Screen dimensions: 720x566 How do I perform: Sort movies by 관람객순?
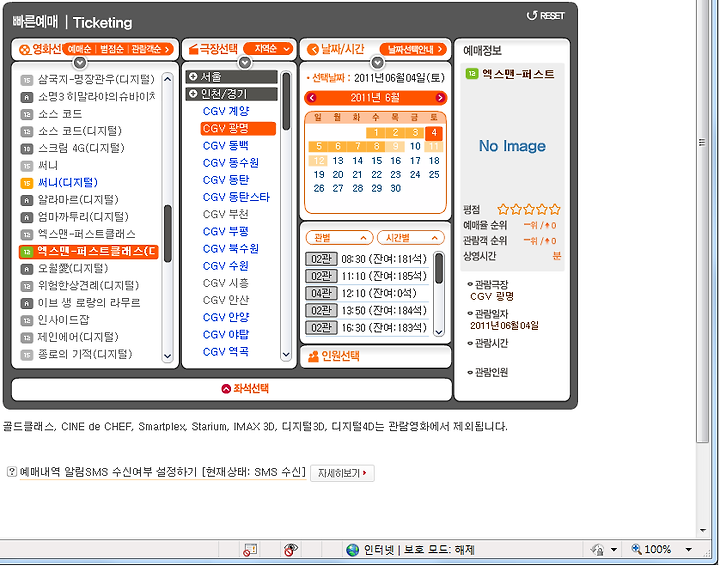tap(146, 49)
